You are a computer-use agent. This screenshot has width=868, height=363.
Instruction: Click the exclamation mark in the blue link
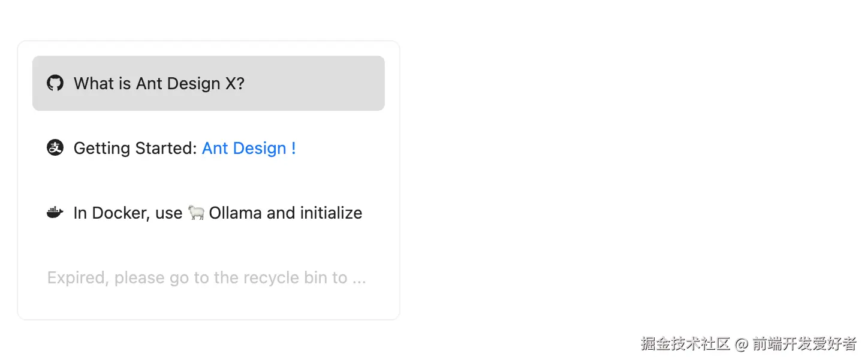pos(294,148)
